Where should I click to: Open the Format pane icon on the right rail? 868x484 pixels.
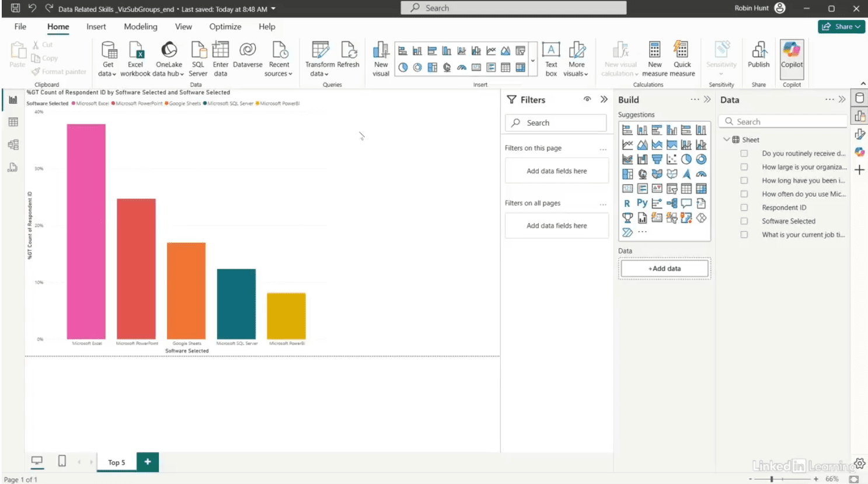coord(859,134)
